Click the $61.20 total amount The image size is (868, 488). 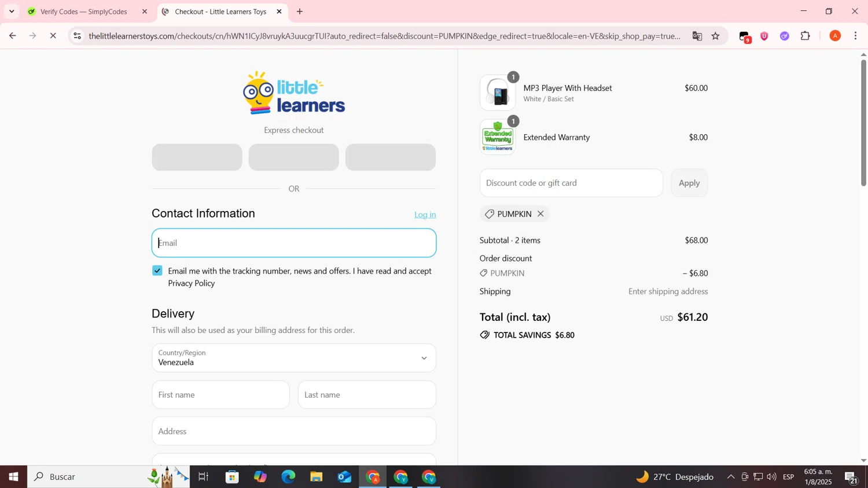pos(693,317)
